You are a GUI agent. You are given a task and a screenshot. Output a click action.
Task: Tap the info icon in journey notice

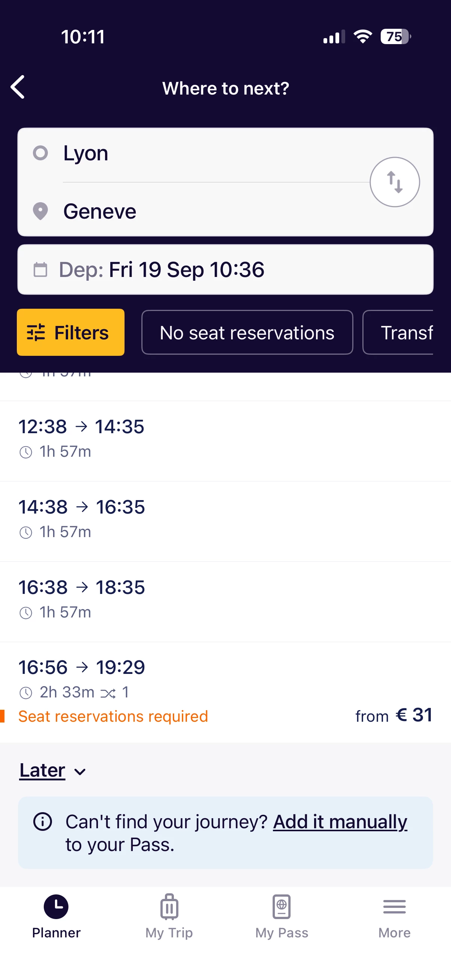click(43, 822)
